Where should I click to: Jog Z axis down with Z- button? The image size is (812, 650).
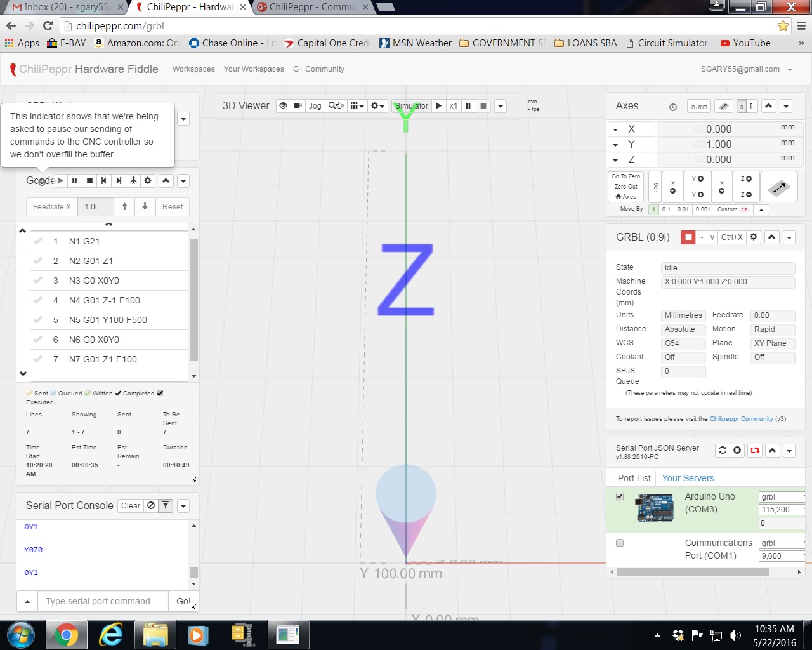point(746,195)
